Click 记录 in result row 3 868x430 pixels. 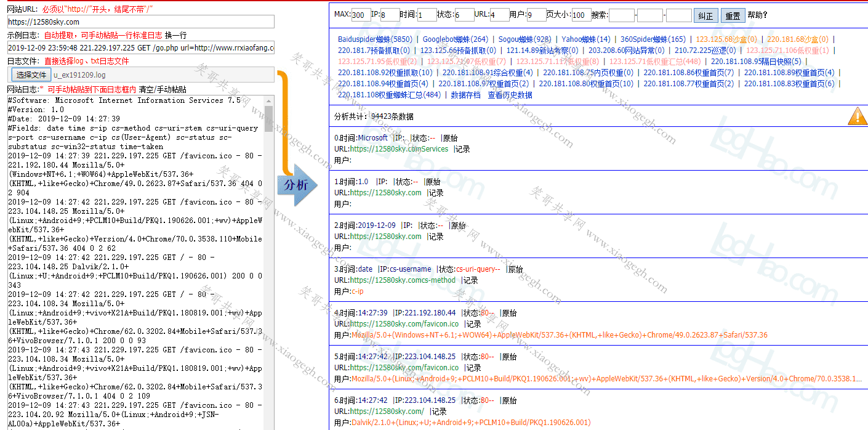pyautogui.click(x=470, y=280)
